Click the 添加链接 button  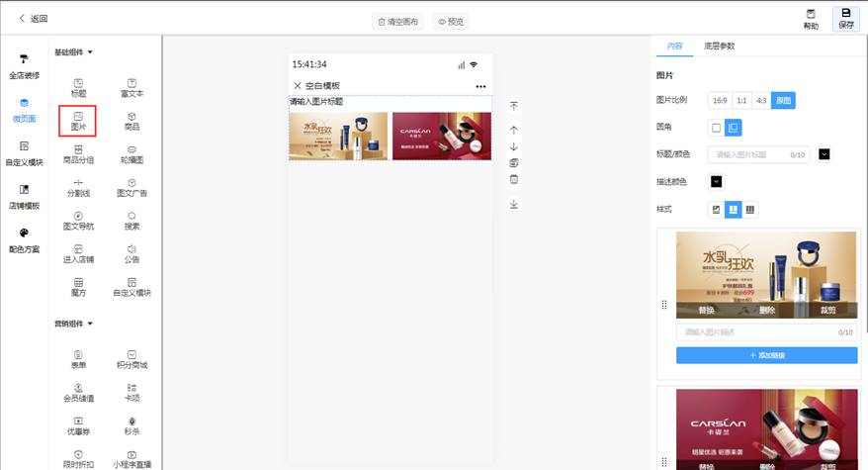tap(767, 355)
